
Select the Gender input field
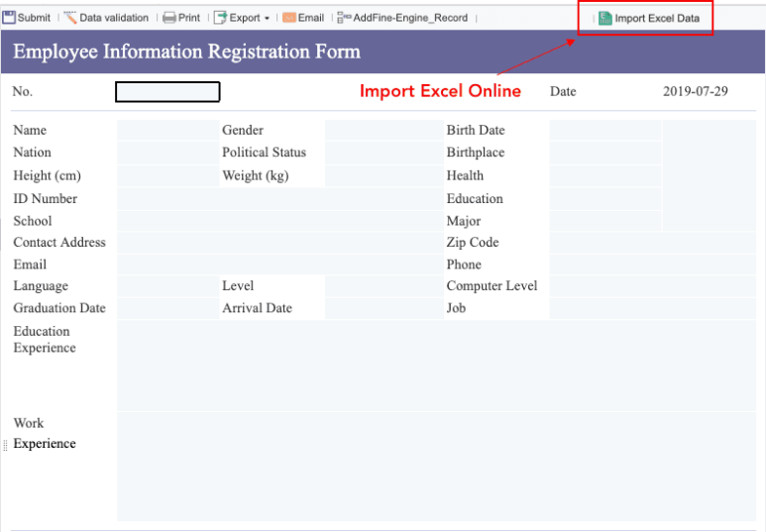pyautogui.click(x=383, y=130)
